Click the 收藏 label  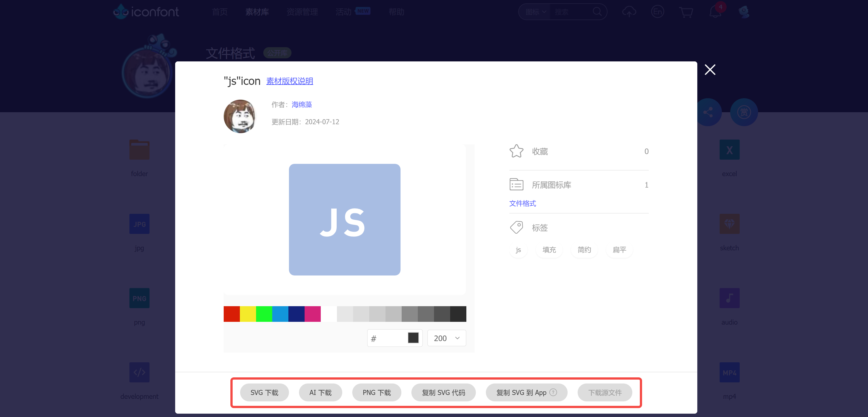539,151
